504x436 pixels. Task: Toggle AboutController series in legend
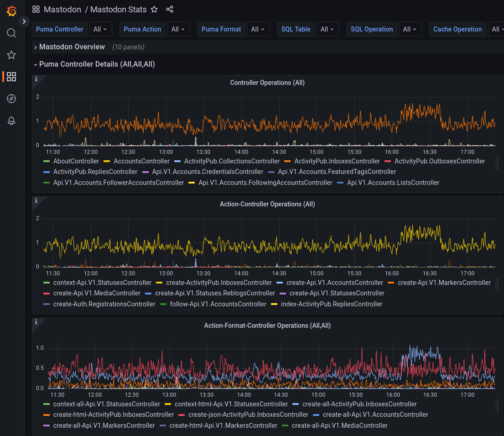[x=76, y=161]
